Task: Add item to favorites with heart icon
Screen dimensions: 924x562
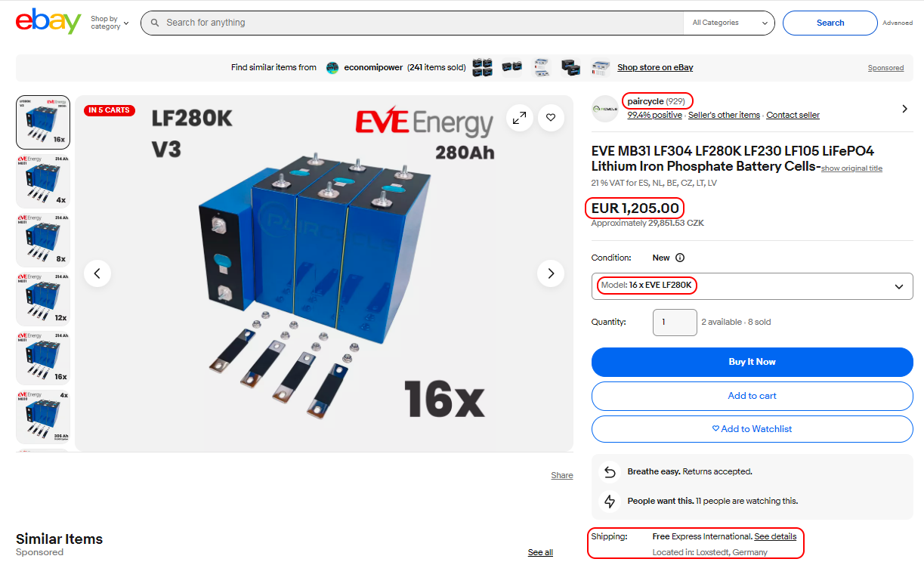Action: coord(551,118)
